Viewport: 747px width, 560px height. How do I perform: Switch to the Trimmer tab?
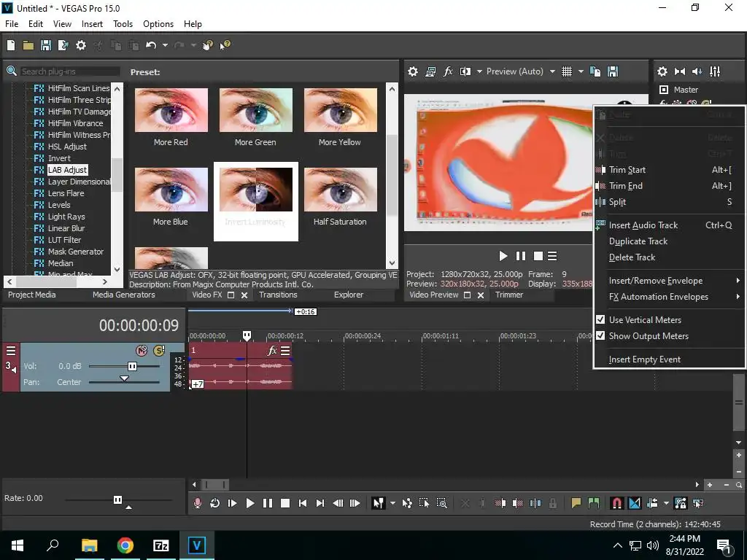click(509, 295)
